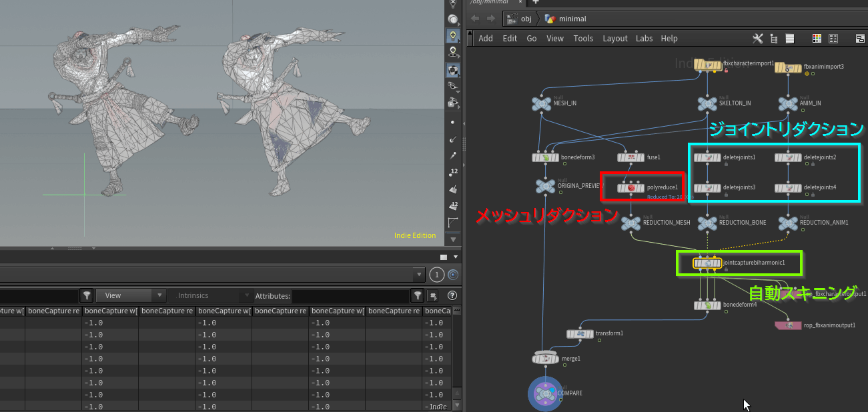Select the REDUCTION_MESH null node

point(631,223)
